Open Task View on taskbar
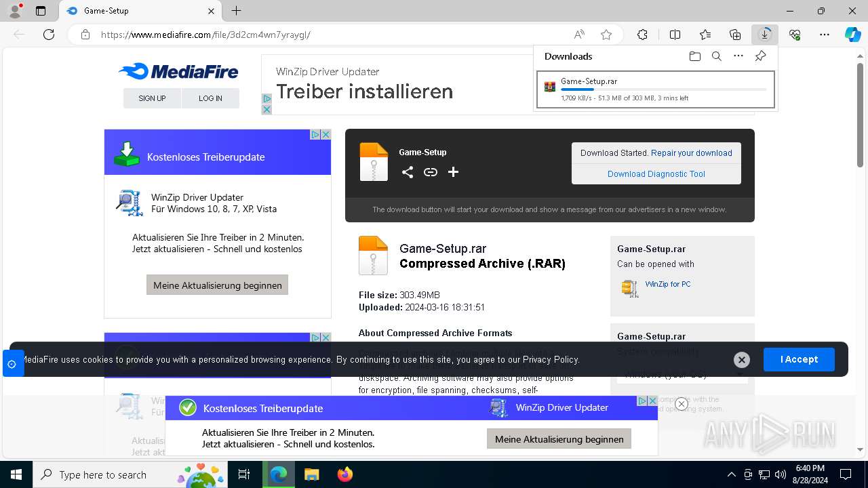 coord(244,474)
